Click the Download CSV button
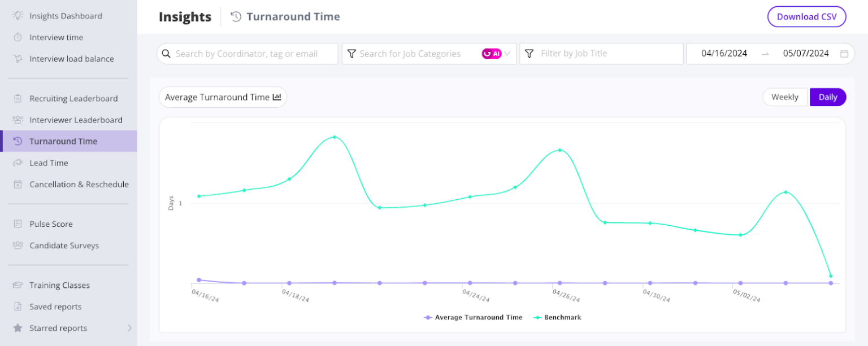The image size is (868, 346). coord(806,16)
